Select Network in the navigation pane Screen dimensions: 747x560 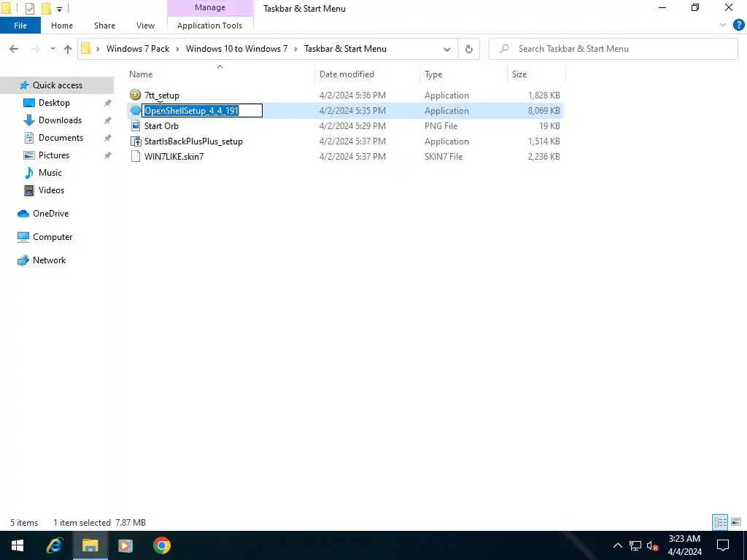[x=49, y=260]
